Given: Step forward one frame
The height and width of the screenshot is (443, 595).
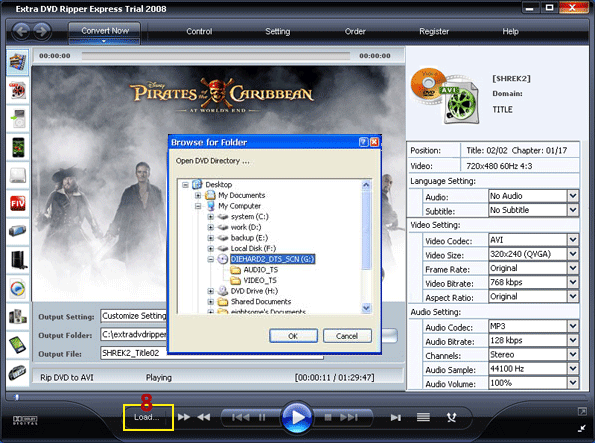Looking at the screenshot, I should point(396,418).
